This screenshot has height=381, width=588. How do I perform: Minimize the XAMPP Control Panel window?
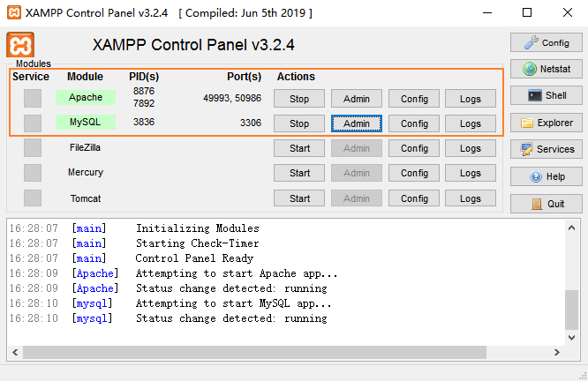tap(487, 12)
